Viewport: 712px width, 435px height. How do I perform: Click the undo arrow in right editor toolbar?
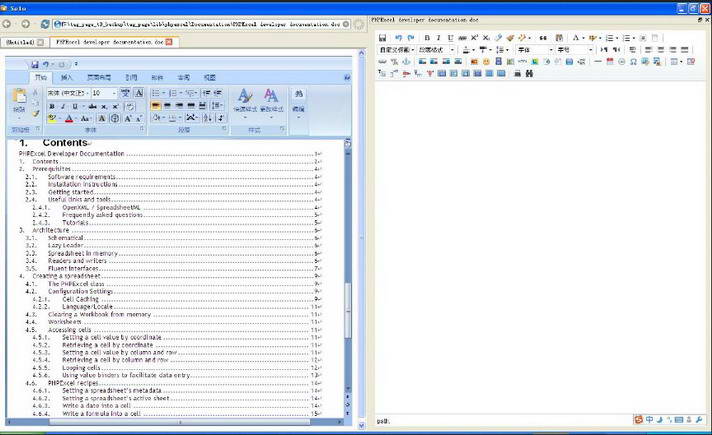tap(398, 38)
